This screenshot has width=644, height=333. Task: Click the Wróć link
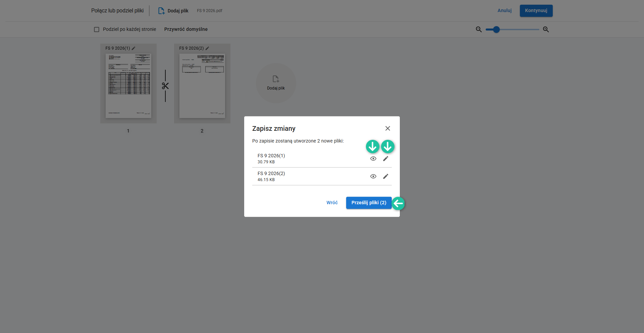point(332,203)
